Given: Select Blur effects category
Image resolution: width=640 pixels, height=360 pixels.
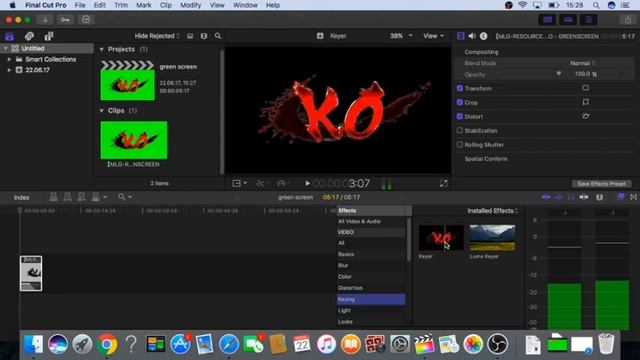Looking at the screenshot, I should (x=371, y=265).
